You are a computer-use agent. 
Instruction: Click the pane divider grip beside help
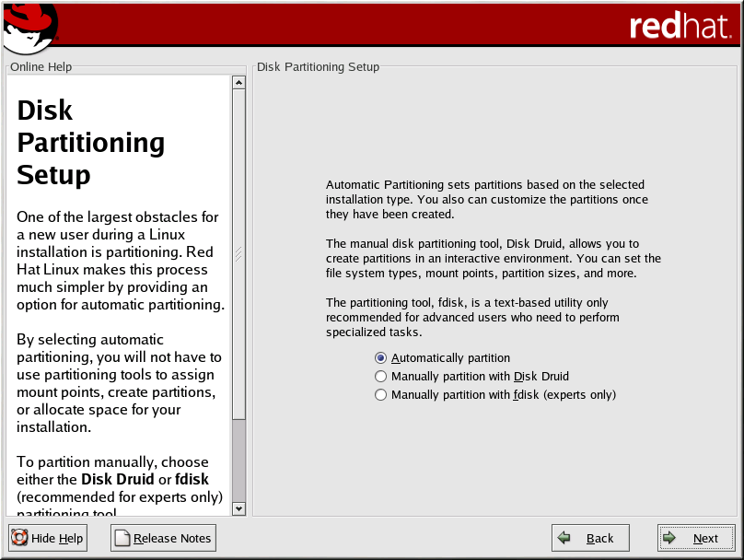click(237, 254)
